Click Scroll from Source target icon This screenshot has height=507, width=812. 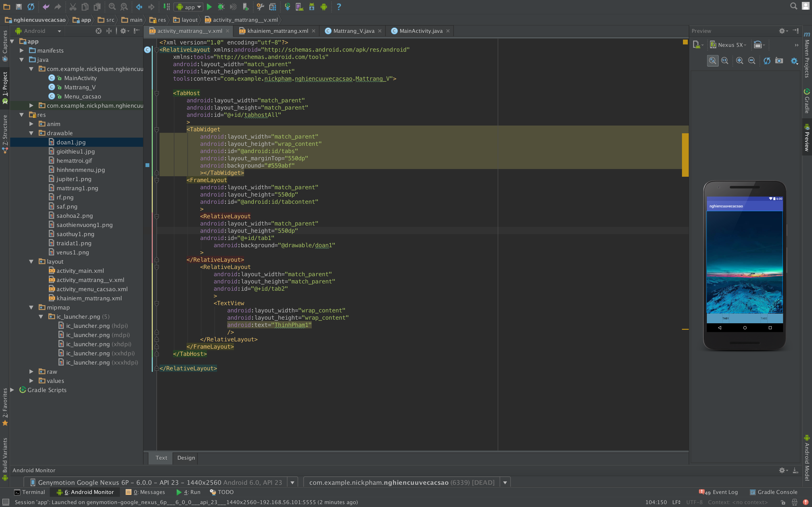98,31
